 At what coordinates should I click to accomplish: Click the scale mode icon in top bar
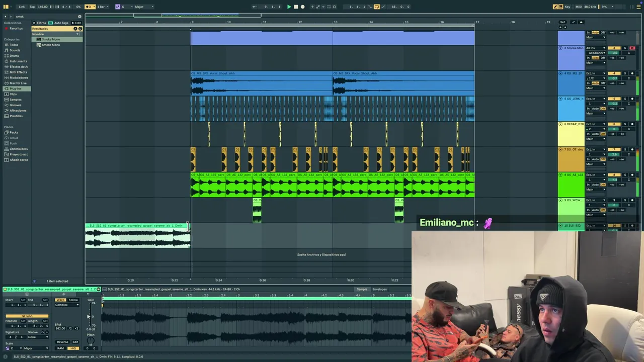[118, 7]
